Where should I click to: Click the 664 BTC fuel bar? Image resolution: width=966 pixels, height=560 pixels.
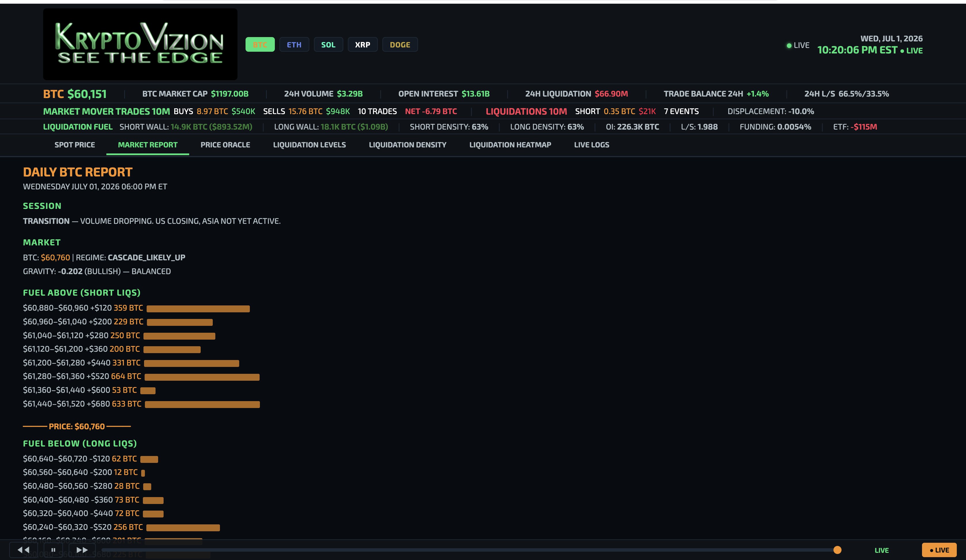202,377
